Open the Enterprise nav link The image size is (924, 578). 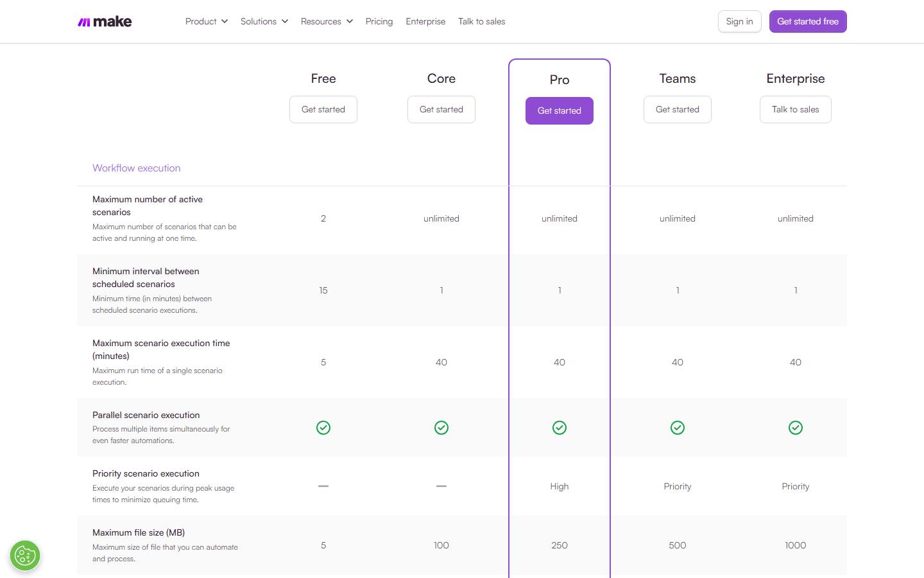coord(425,21)
